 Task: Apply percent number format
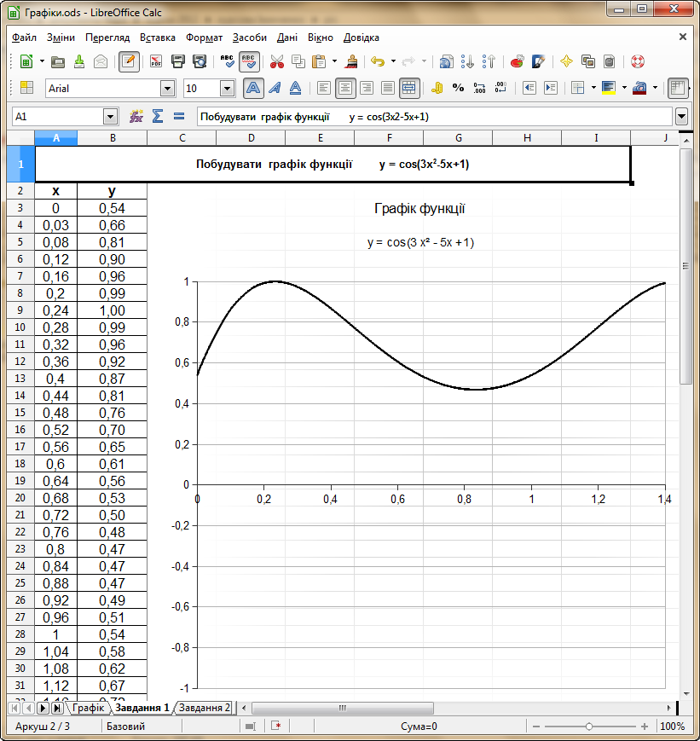pos(458,88)
